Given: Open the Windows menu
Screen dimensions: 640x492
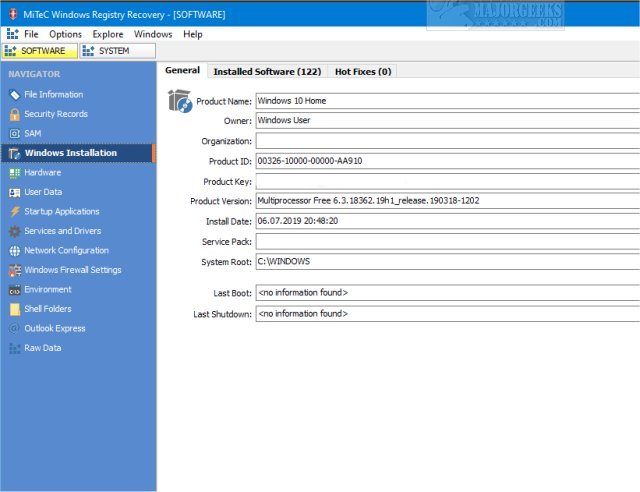Looking at the screenshot, I should (x=153, y=34).
